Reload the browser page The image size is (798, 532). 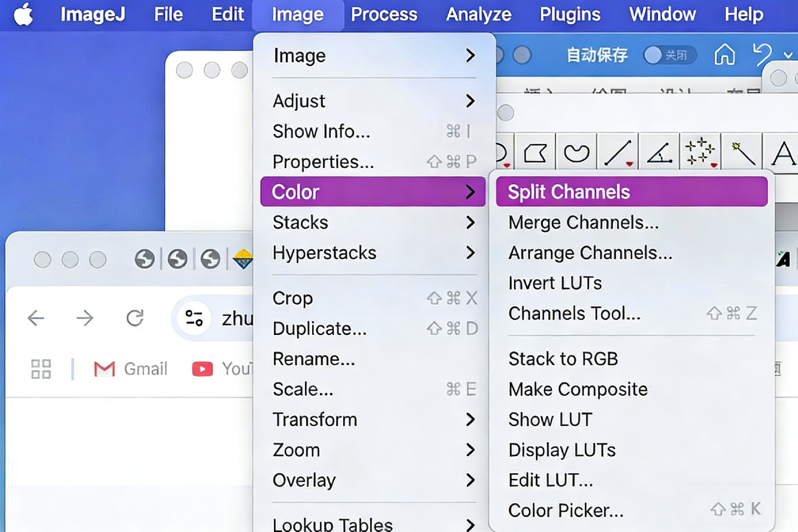pos(135,318)
